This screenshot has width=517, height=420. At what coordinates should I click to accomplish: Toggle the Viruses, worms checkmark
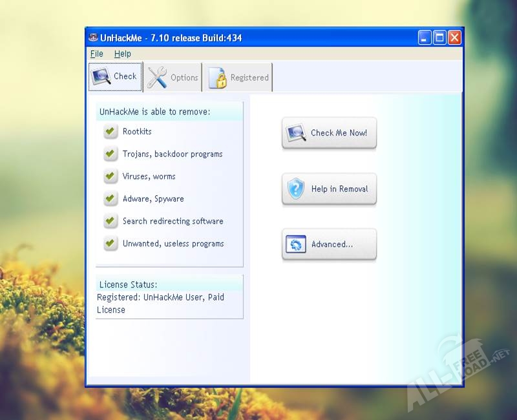pyautogui.click(x=110, y=176)
